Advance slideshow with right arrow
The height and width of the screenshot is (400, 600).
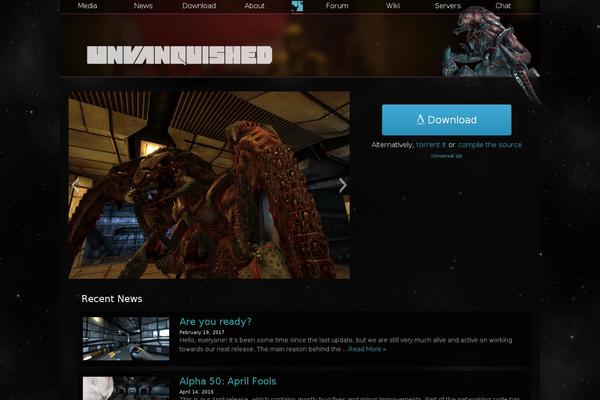point(342,185)
